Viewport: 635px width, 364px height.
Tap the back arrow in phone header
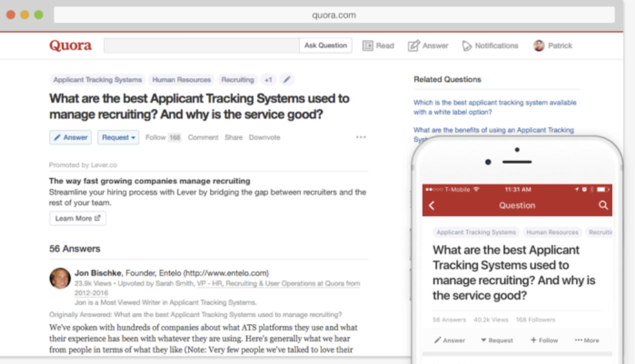(432, 205)
